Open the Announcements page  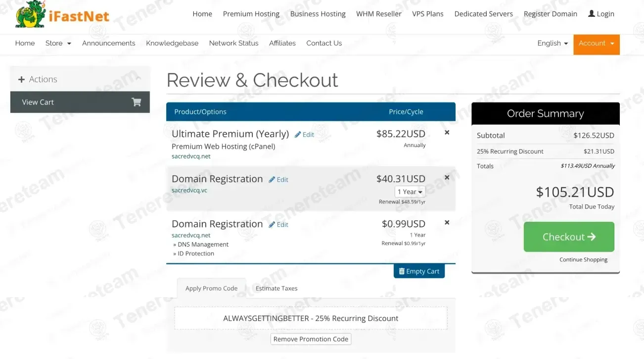click(x=109, y=43)
